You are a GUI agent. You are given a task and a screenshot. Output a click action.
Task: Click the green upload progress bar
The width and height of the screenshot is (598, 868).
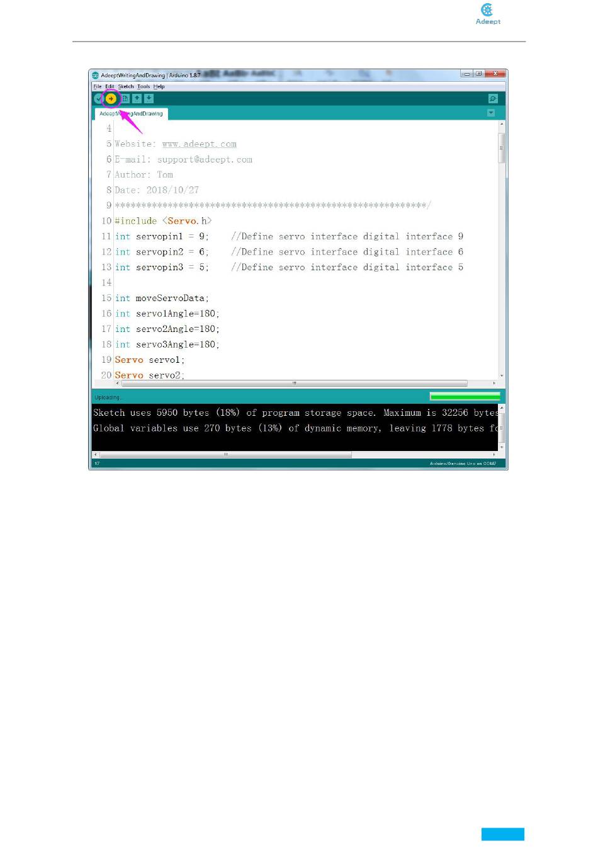coord(465,396)
